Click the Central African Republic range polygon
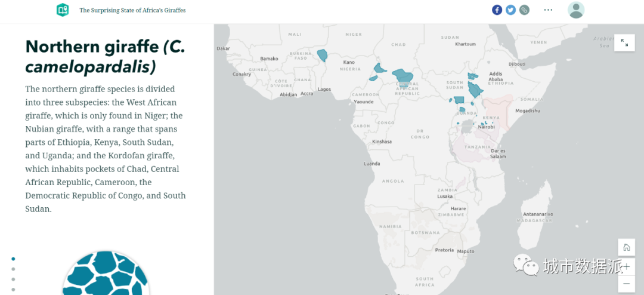644x295 pixels. click(403, 76)
